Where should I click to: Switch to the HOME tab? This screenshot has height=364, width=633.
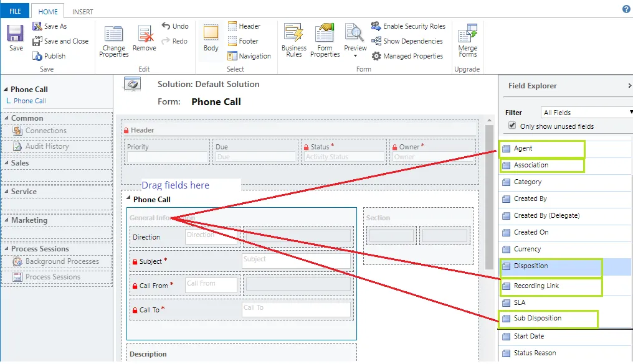(47, 12)
